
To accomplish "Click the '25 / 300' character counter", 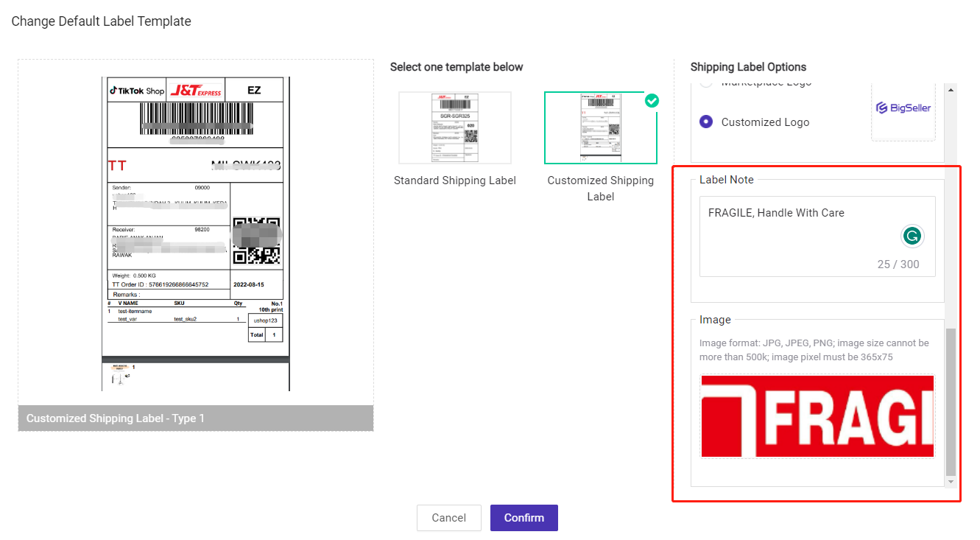I will point(898,264).
